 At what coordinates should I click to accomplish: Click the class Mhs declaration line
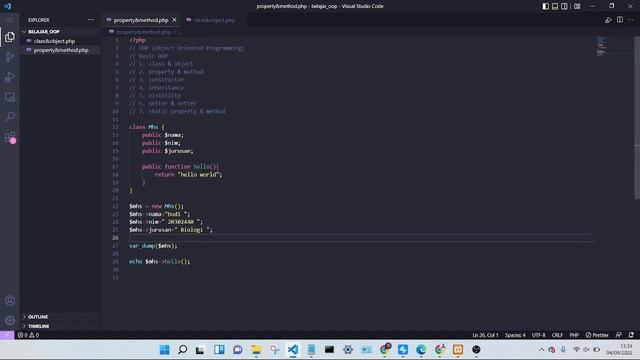[147, 127]
